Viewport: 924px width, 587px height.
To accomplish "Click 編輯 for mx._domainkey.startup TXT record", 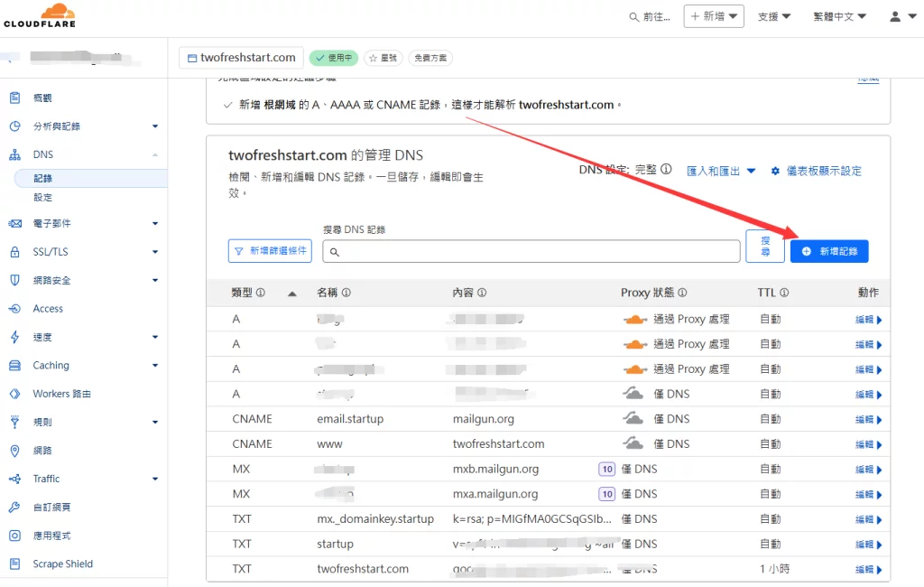I will (x=869, y=519).
